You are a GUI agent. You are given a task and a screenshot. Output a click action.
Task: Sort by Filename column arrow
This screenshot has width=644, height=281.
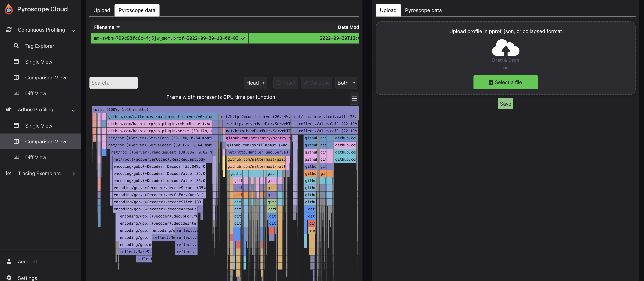tap(118, 27)
